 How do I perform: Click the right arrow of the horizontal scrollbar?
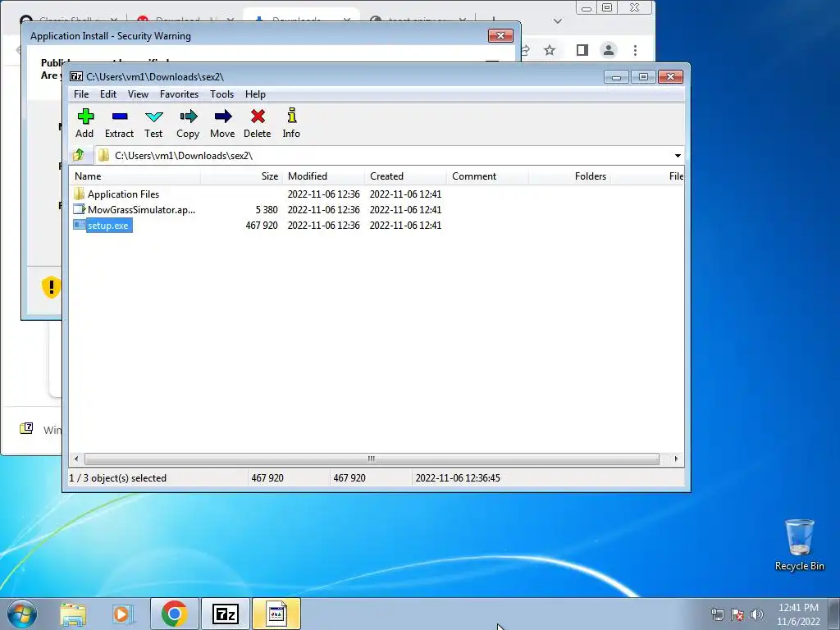(x=676, y=459)
